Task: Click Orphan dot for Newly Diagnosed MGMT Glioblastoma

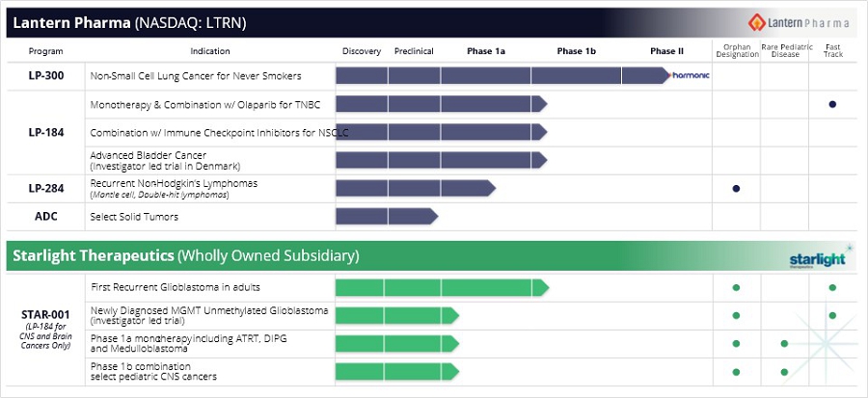Action: click(x=736, y=315)
